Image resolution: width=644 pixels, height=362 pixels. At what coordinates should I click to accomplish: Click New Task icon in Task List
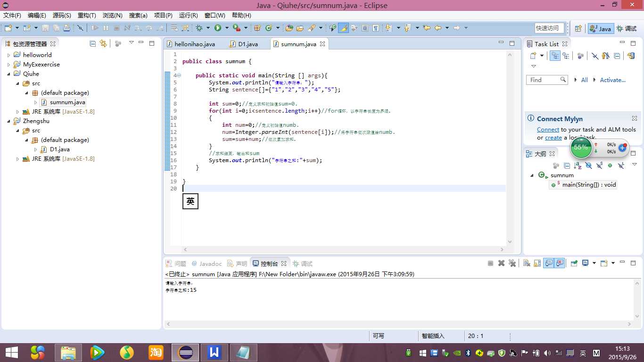533,56
